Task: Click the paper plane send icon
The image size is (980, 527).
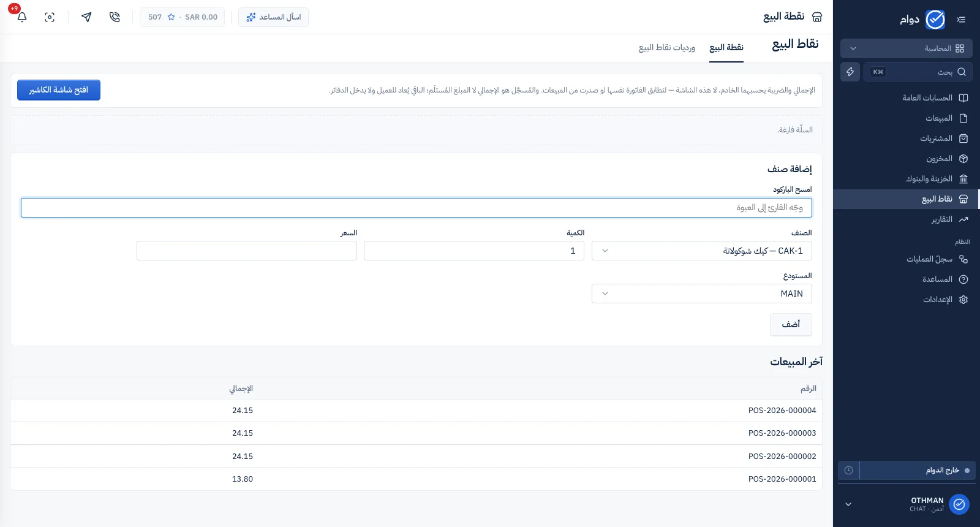Action: (86, 17)
